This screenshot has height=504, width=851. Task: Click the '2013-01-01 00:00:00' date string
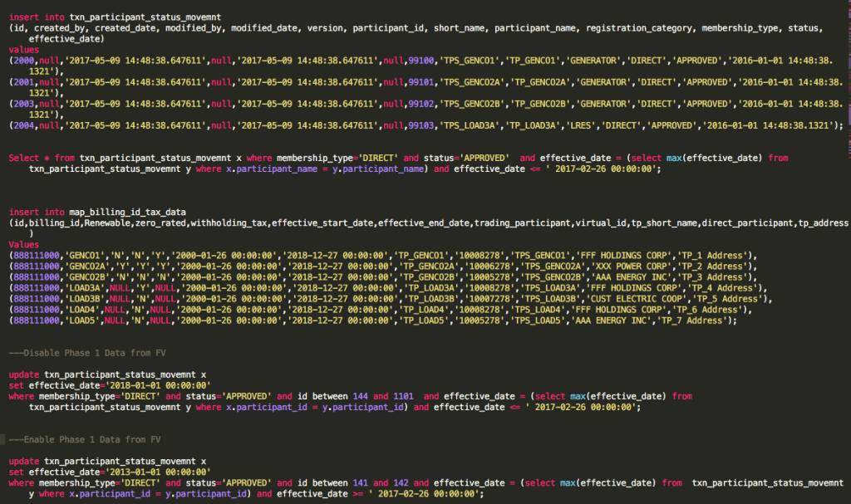click(143, 472)
